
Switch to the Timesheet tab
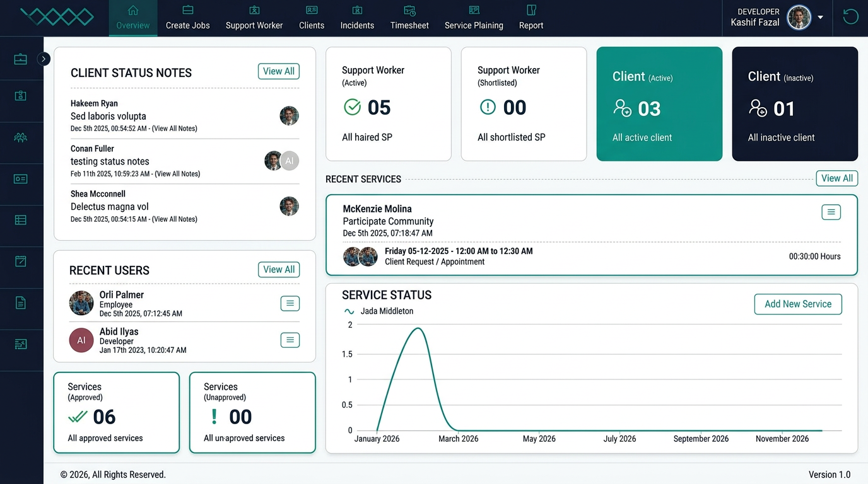pyautogui.click(x=409, y=18)
